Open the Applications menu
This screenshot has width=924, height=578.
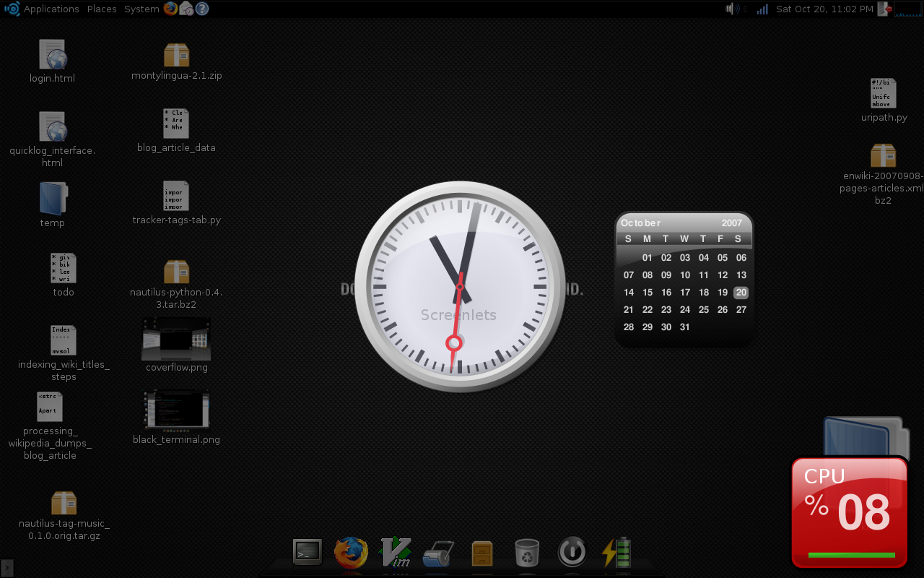coord(51,9)
